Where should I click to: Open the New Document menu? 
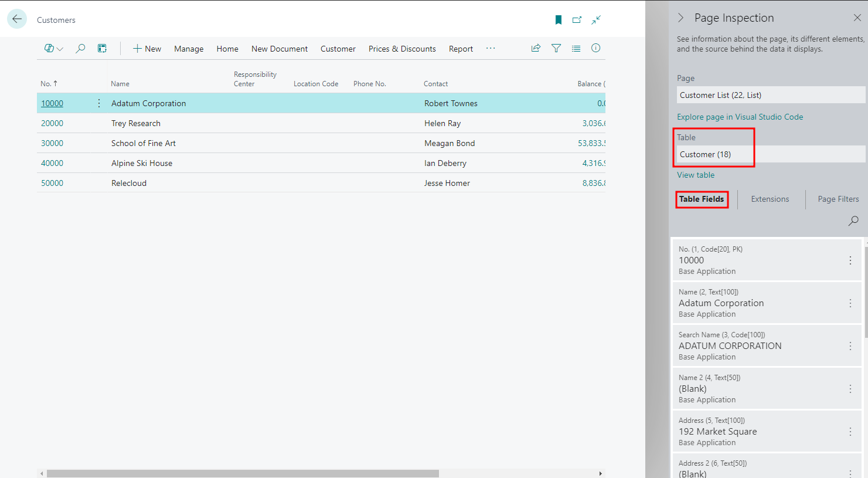pyautogui.click(x=280, y=49)
